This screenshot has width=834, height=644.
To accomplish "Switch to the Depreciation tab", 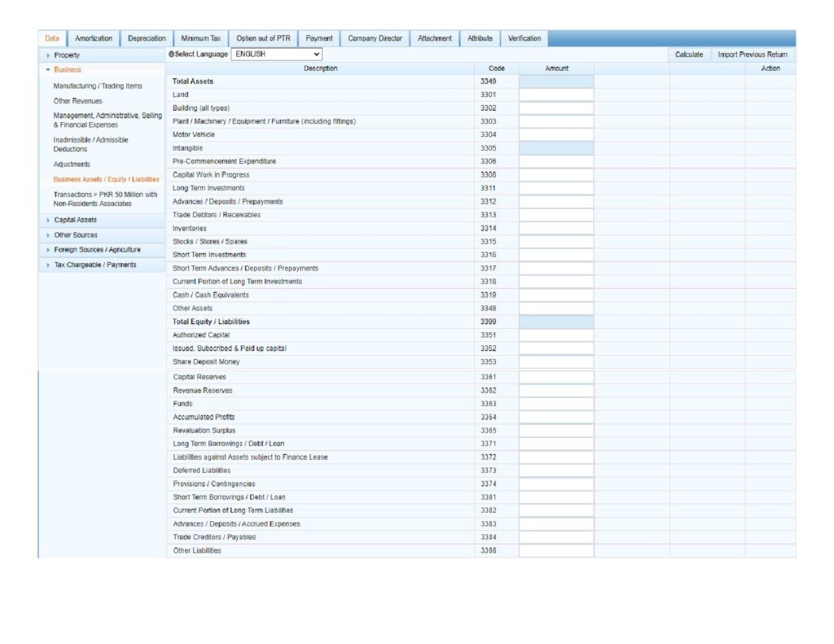I will (x=147, y=38).
